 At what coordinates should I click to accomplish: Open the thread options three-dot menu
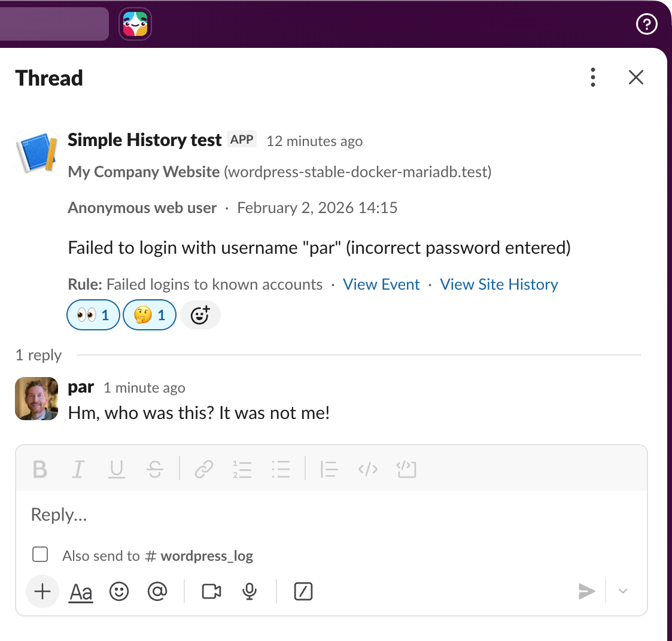(593, 77)
